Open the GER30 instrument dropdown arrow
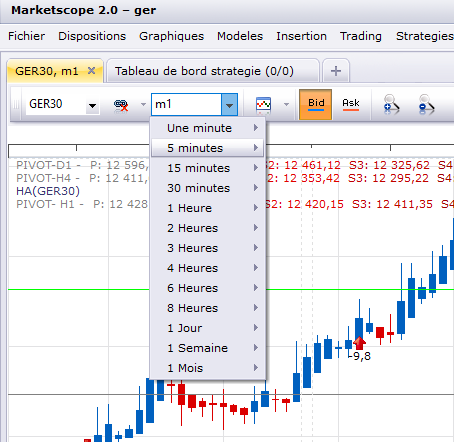Image resolution: width=454 pixels, height=443 pixels. [92, 105]
